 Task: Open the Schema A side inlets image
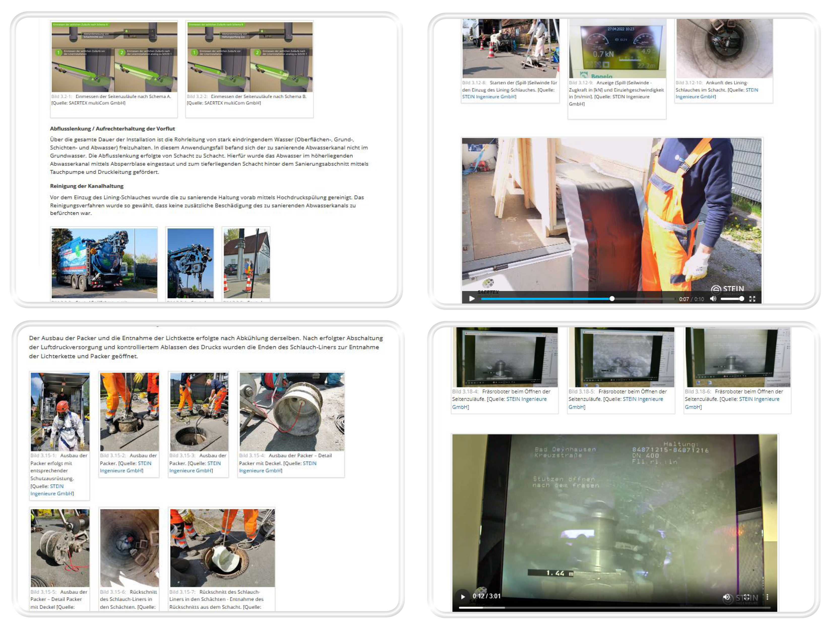(x=114, y=57)
